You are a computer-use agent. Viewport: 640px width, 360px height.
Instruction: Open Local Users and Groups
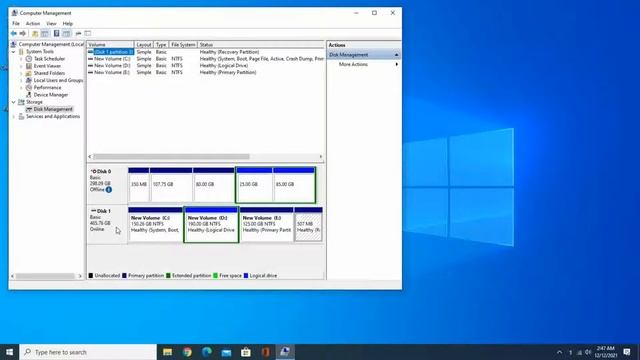[x=58, y=80]
